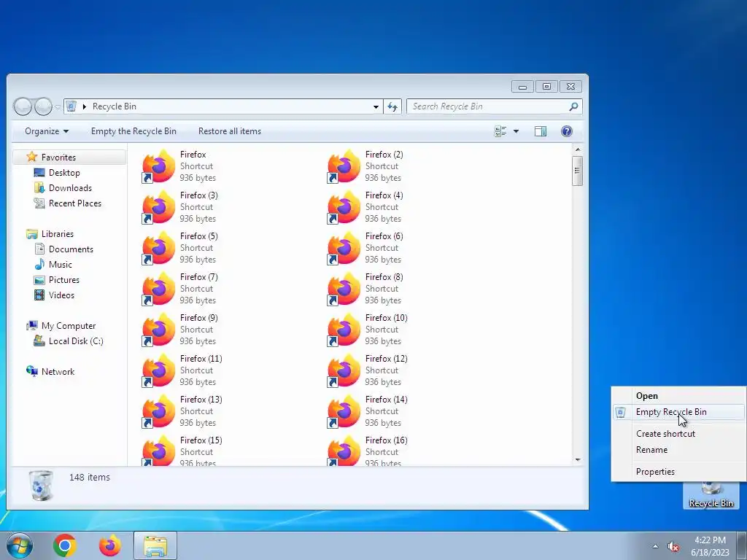This screenshot has width=747, height=560.
Task: Open Pictures library in sidebar
Action: (x=64, y=280)
